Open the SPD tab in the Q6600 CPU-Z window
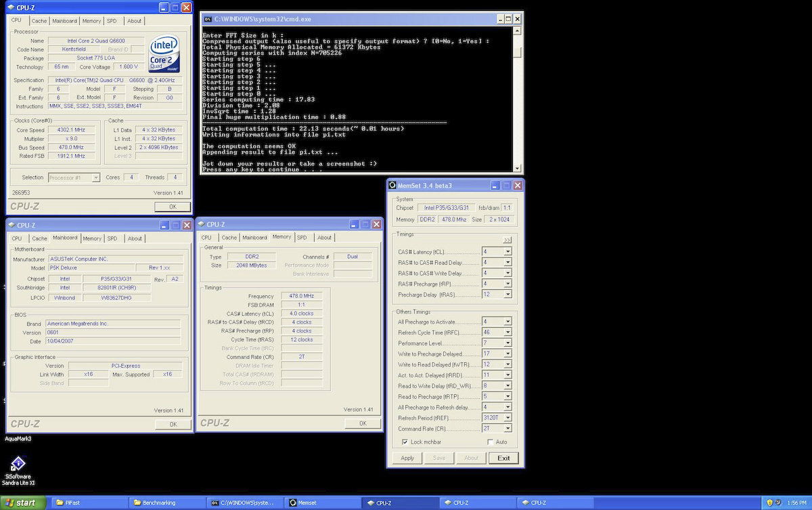The width and height of the screenshot is (812, 510). pos(112,20)
